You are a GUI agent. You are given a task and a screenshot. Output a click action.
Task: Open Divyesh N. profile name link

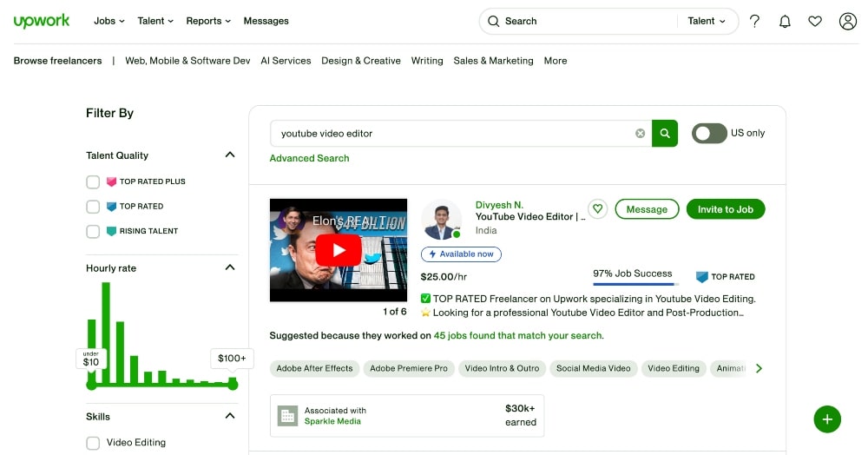499,205
